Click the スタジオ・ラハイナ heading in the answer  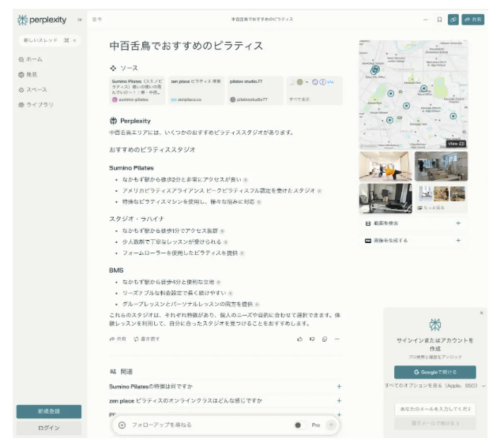pos(137,219)
